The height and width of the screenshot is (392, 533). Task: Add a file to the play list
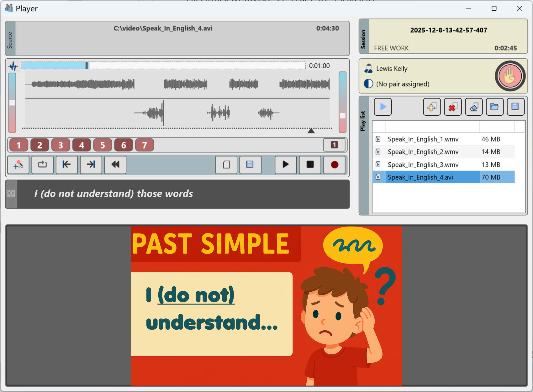(x=432, y=107)
